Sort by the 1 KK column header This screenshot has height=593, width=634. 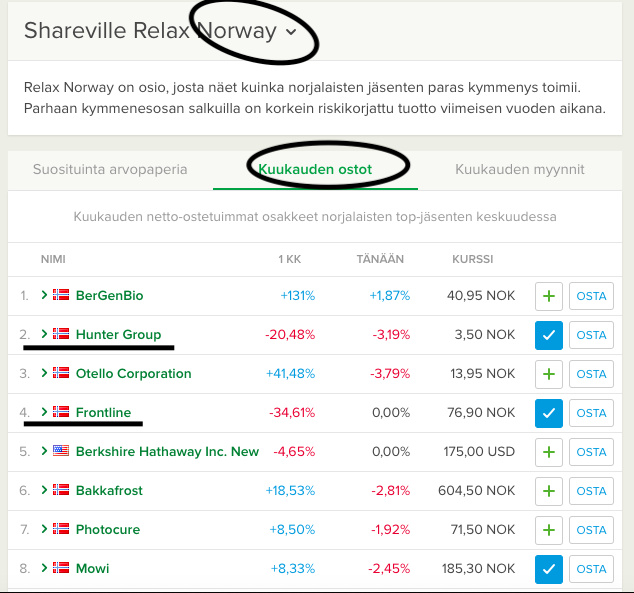289,259
